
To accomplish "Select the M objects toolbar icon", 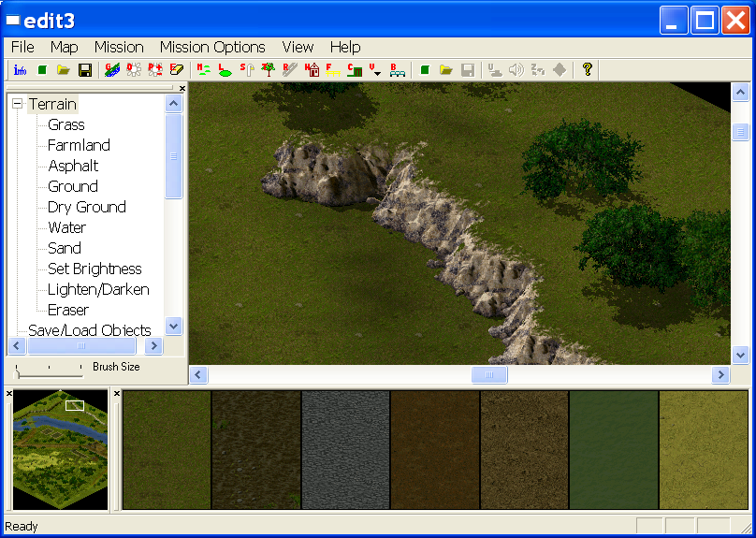I will click(x=204, y=70).
